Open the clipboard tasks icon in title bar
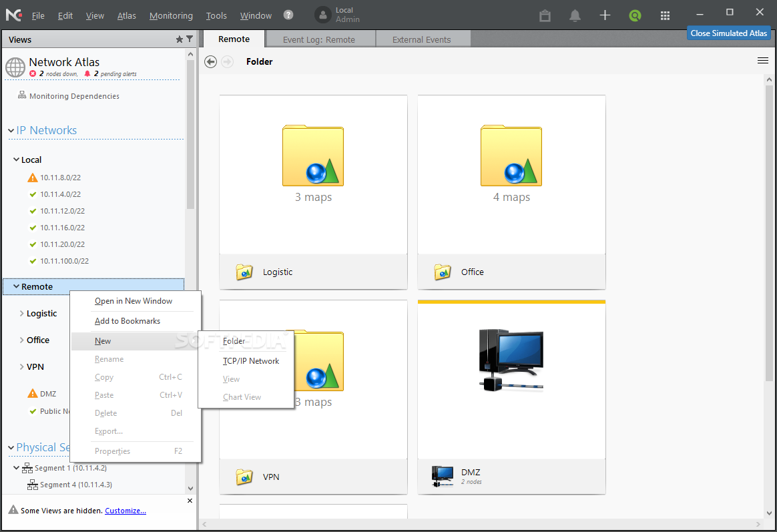Screen dimensions: 777x532 click(545, 16)
